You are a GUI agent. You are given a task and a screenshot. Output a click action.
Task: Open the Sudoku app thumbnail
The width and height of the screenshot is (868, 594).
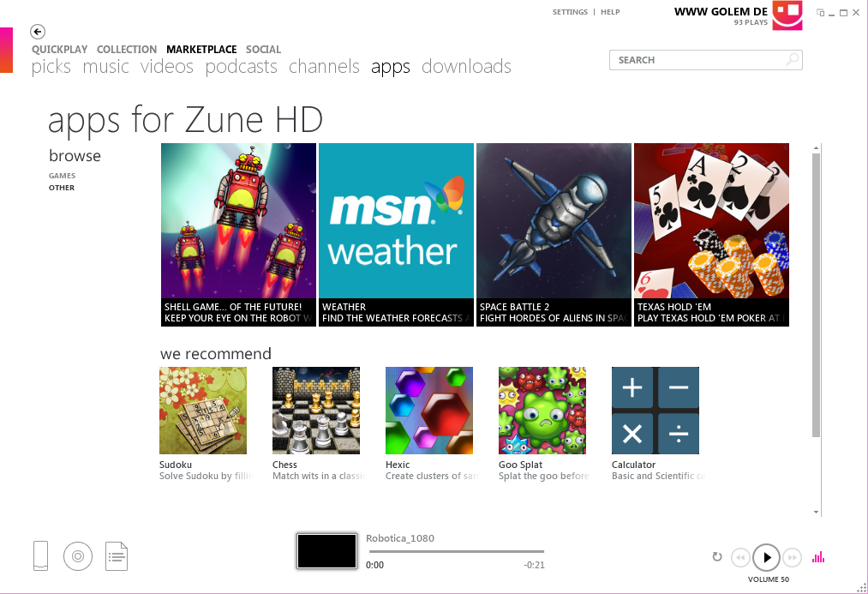[202, 410]
